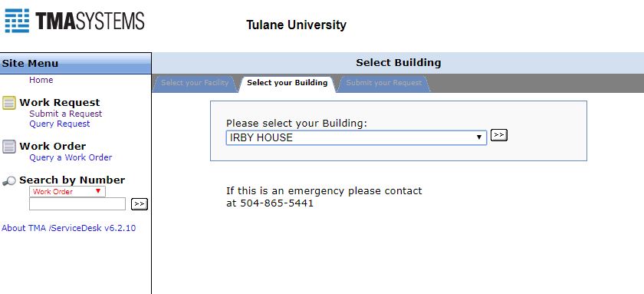Open the Submit a Request link
This screenshot has width=644, height=294.
[65, 114]
